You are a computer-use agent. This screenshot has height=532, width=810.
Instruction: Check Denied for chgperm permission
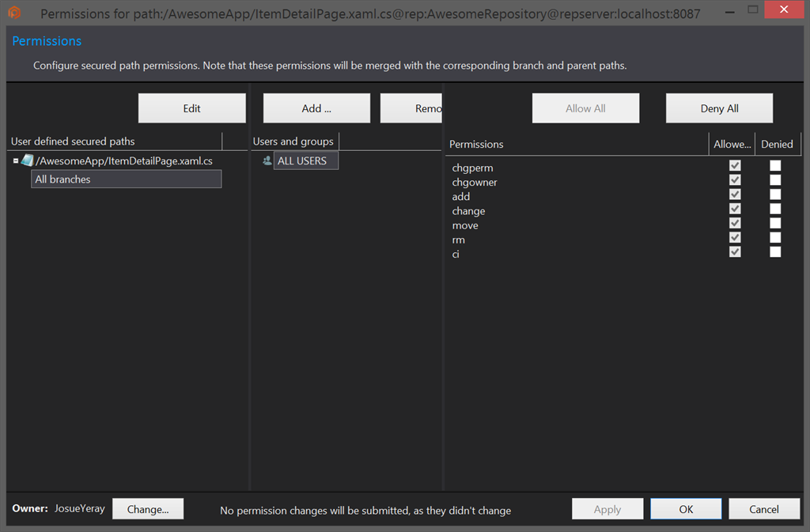775,166
